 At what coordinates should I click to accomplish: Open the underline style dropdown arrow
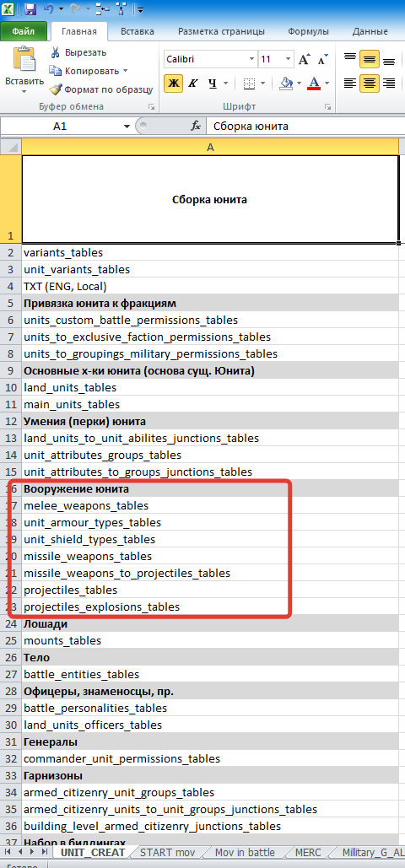coord(225,84)
